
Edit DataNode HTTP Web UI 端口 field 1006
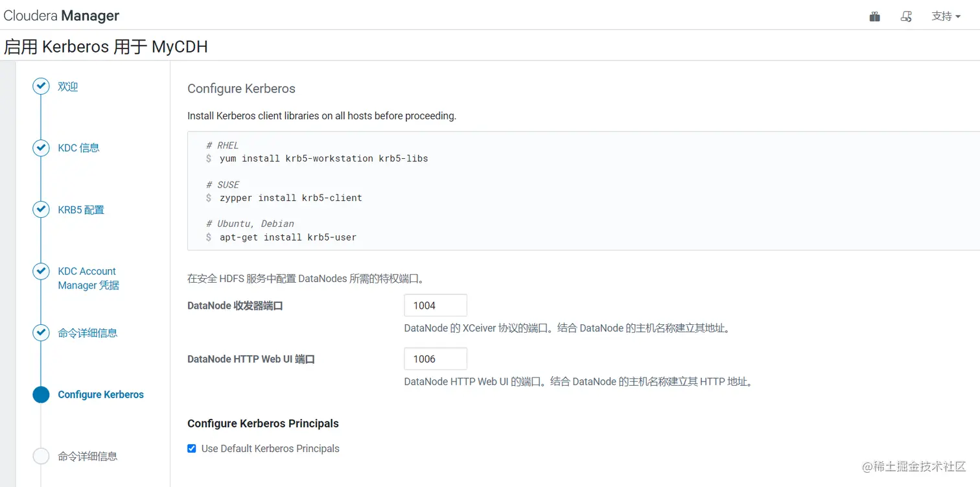pyautogui.click(x=436, y=359)
